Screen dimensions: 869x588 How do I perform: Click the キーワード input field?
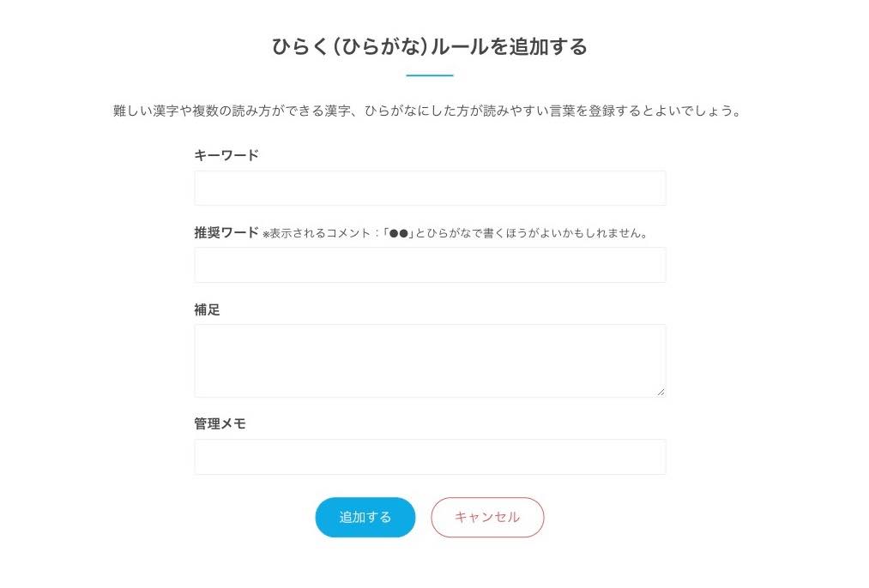coord(430,188)
